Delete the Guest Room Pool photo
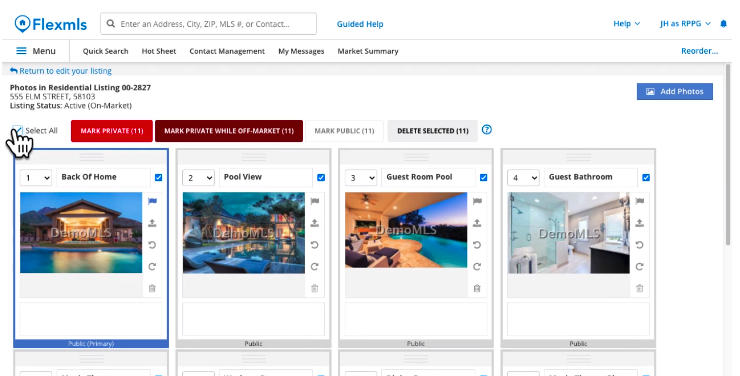 [x=477, y=288]
